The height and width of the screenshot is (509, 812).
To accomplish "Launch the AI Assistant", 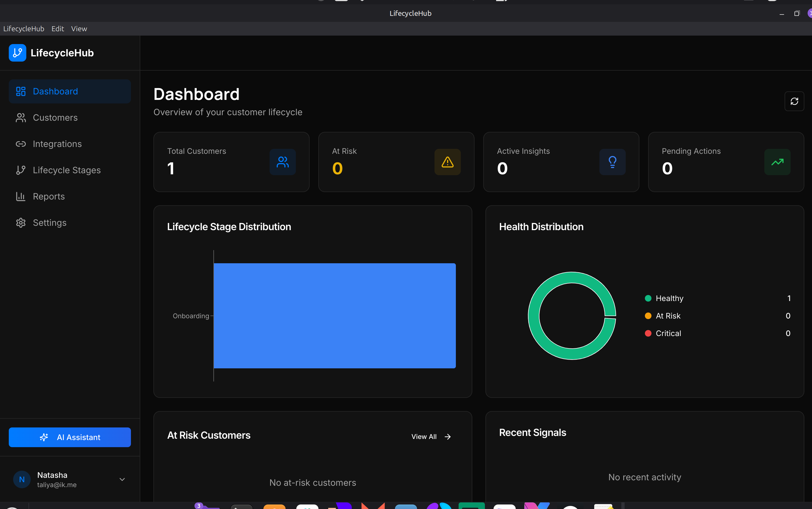I will [69, 437].
